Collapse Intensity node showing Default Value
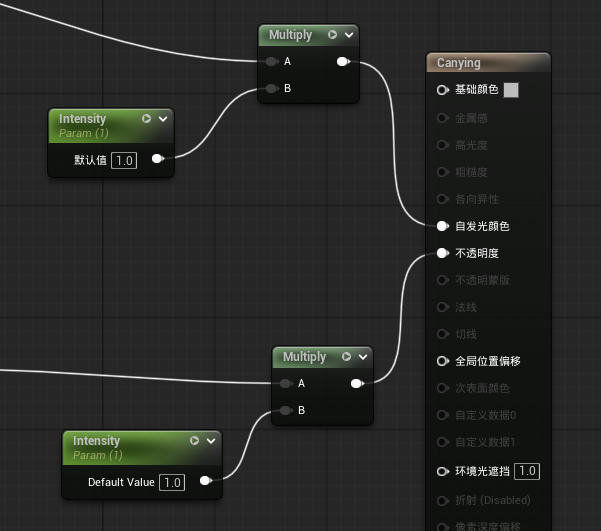 (211, 441)
